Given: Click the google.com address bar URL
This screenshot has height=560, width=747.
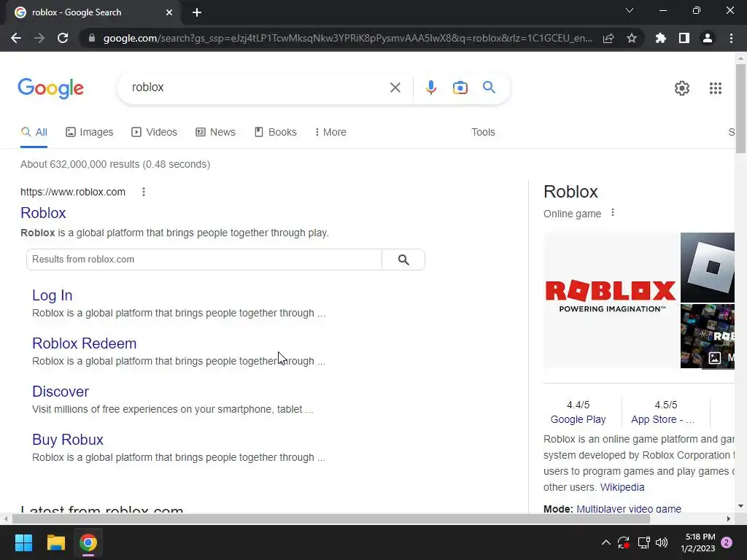Looking at the screenshot, I should tap(348, 38).
